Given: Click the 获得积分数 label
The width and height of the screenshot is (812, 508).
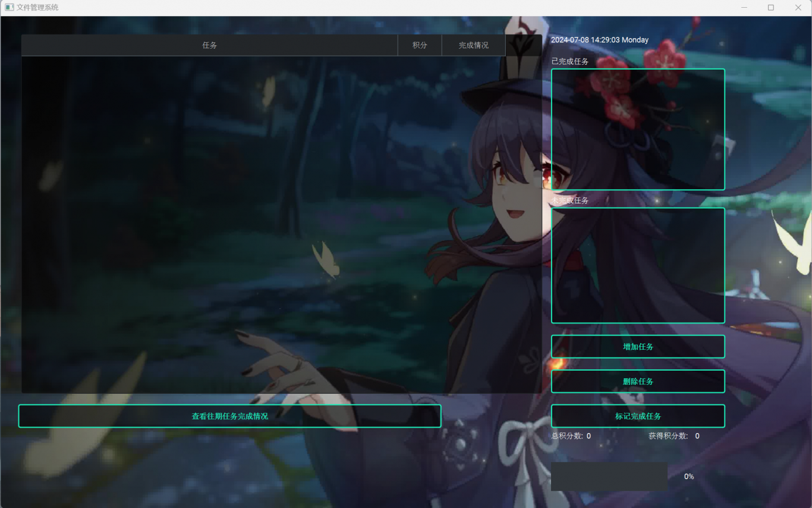Looking at the screenshot, I should click(x=668, y=436).
